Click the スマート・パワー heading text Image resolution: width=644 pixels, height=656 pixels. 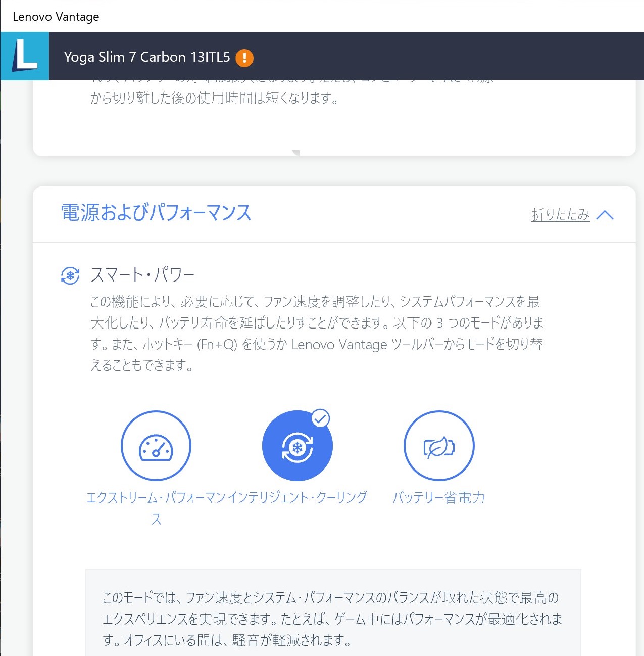(x=142, y=275)
